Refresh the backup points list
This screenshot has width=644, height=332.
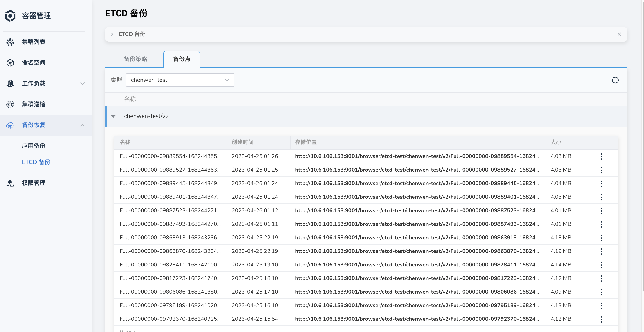pyautogui.click(x=615, y=80)
